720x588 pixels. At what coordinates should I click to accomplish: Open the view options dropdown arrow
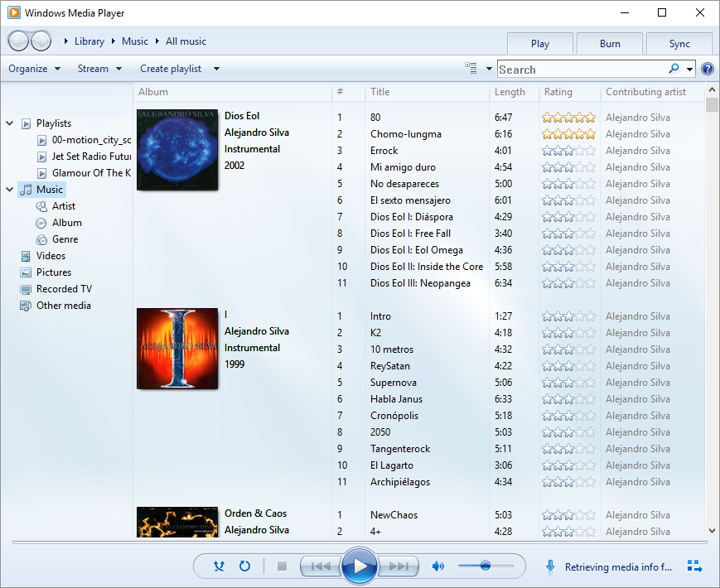(x=489, y=70)
